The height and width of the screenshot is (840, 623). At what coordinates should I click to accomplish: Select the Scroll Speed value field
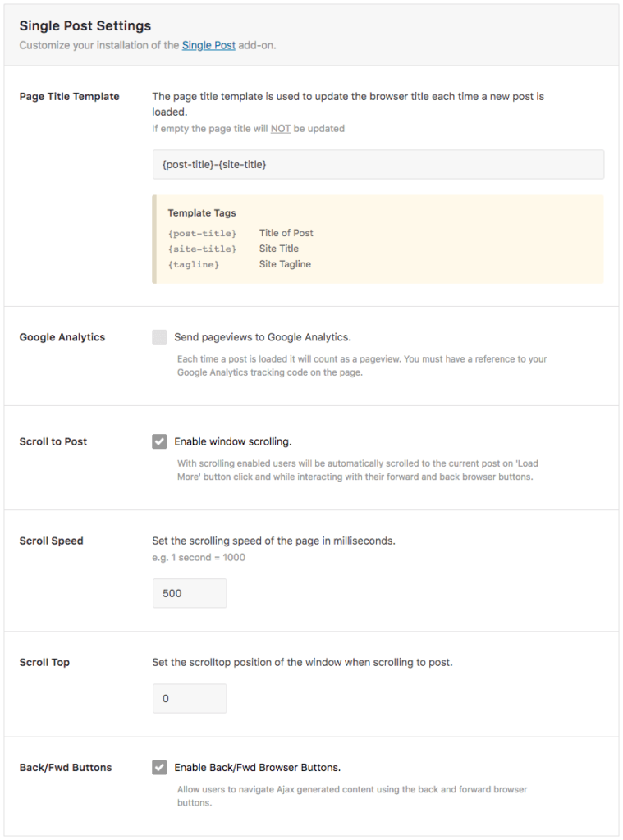pos(190,592)
